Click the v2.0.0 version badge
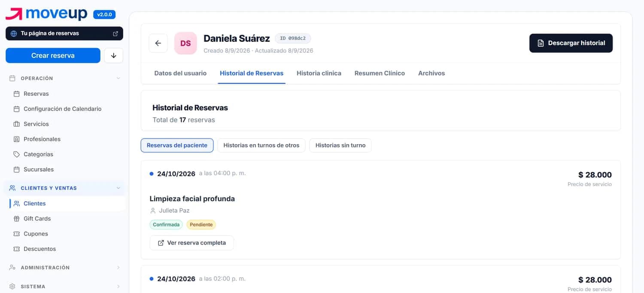 104,15
